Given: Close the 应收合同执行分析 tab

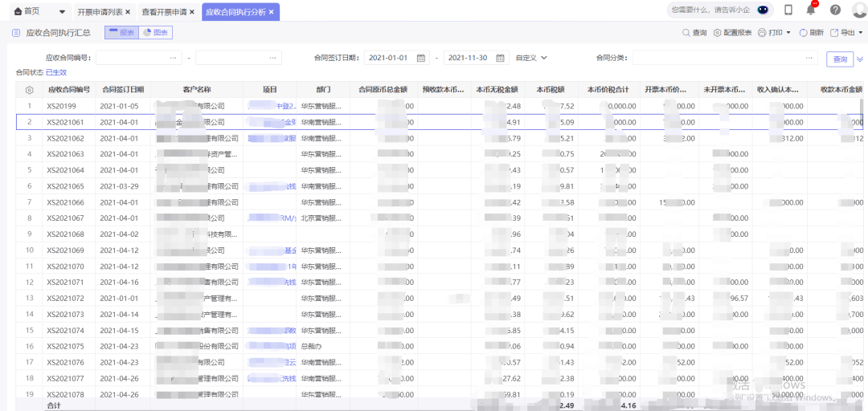Looking at the screenshot, I should click(x=272, y=11).
